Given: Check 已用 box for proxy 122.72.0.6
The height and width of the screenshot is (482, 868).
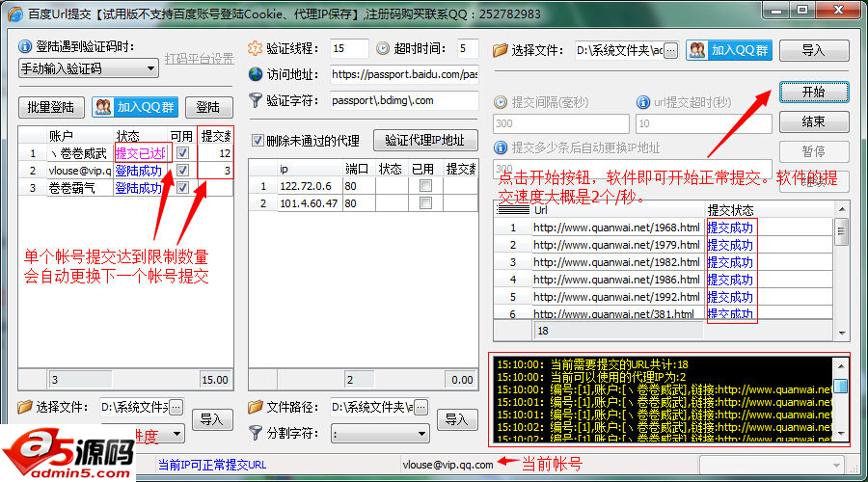Looking at the screenshot, I should (x=425, y=186).
